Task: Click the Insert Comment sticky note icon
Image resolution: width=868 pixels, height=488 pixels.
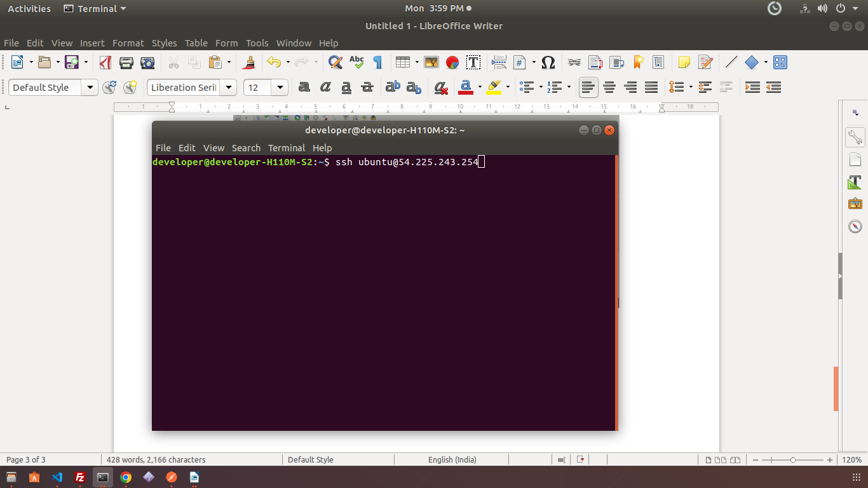Action: [684, 62]
